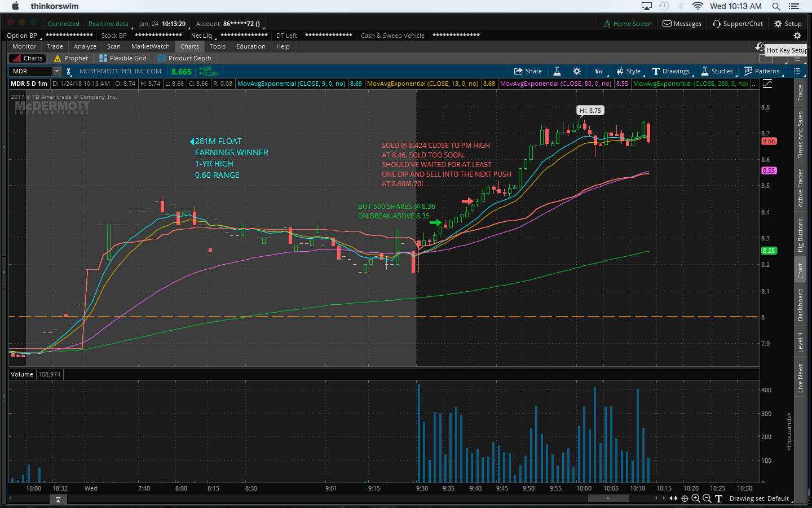Viewport: 812px width, 508px height.
Task: Click the zoom in magnifier icon
Action: [x=696, y=498]
